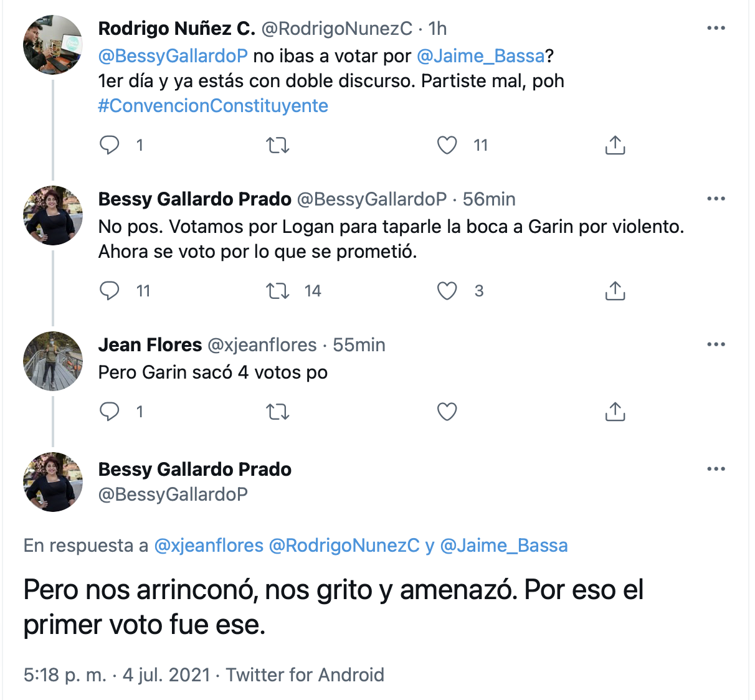This screenshot has width=755, height=700.
Task: Share Jean Flores' tweet about Garin
Action: pos(615,412)
